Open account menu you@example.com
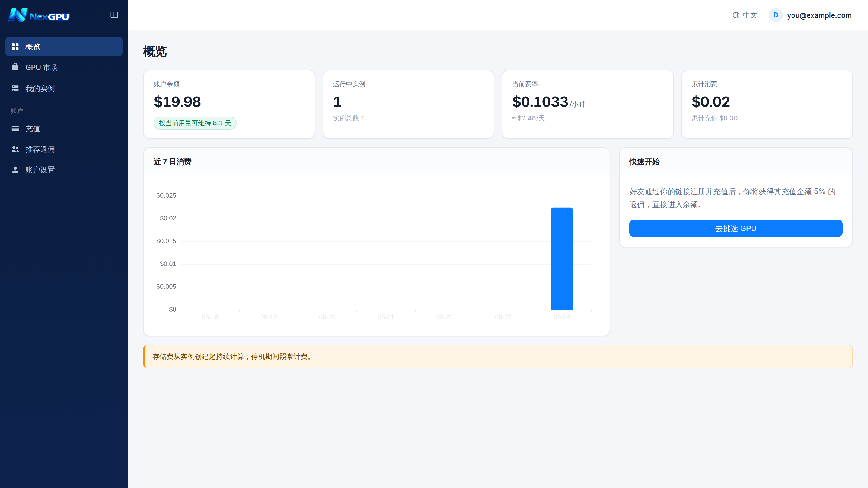This screenshot has height=488, width=868. point(810,15)
